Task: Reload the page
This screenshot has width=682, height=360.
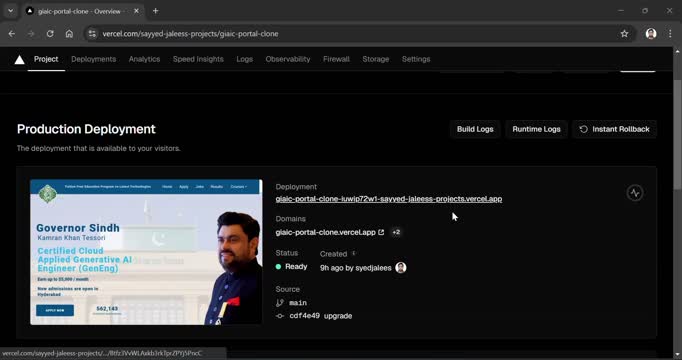Action: pyautogui.click(x=50, y=33)
